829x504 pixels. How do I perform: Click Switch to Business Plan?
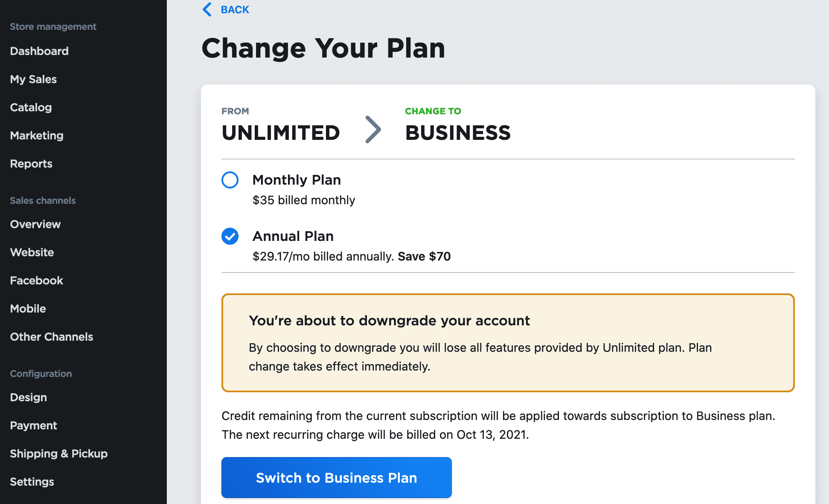[x=336, y=478]
